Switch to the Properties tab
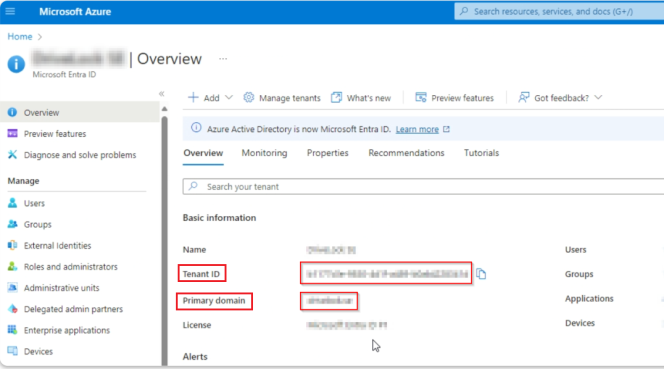This screenshot has width=664, height=369. pyautogui.click(x=328, y=153)
